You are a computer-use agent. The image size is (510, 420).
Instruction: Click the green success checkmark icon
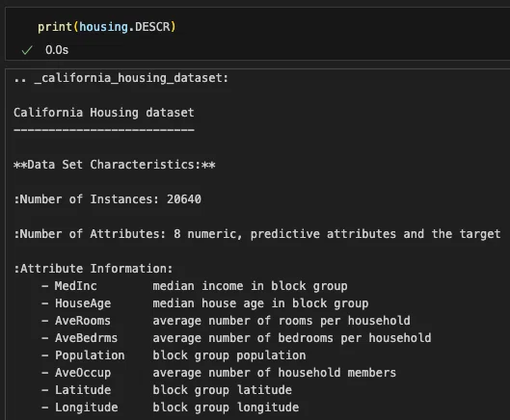[x=27, y=50]
